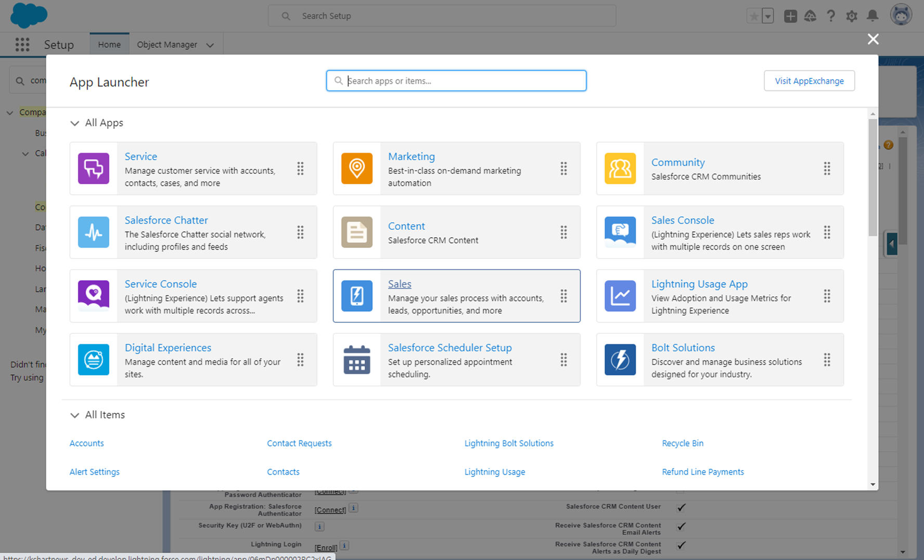
Task: Click the global actions plus icon
Action: [x=790, y=16]
